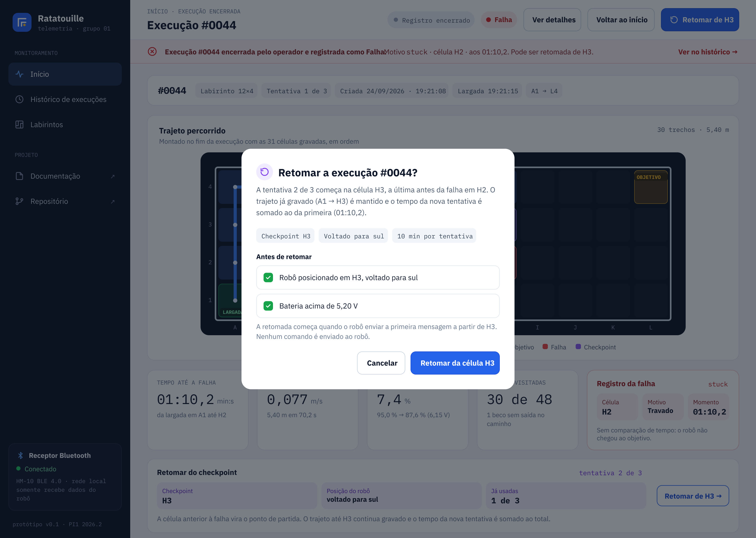Image resolution: width=756 pixels, height=538 pixels.
Task: Toggle 'Bateria acima de 5,20 V' checkbox
Action: pos(268,306)
